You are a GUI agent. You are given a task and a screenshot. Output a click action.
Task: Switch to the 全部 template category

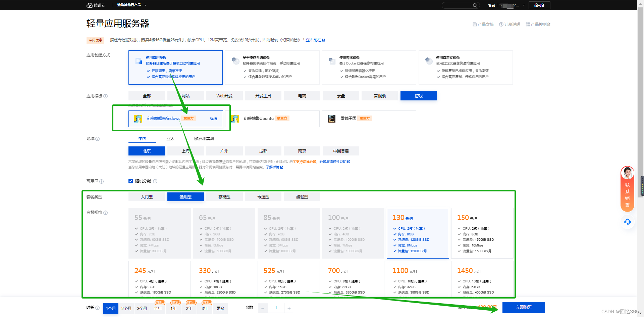pos(147,96)
